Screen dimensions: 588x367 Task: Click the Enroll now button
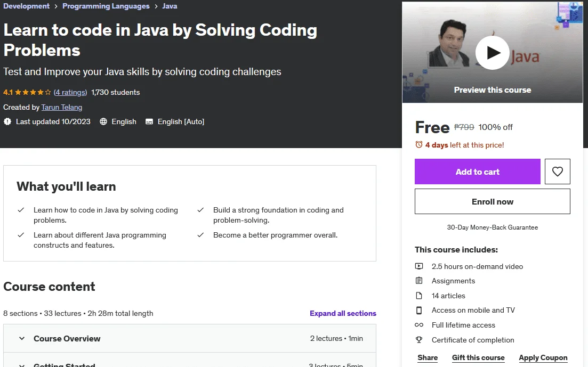[x=493, y=201]
